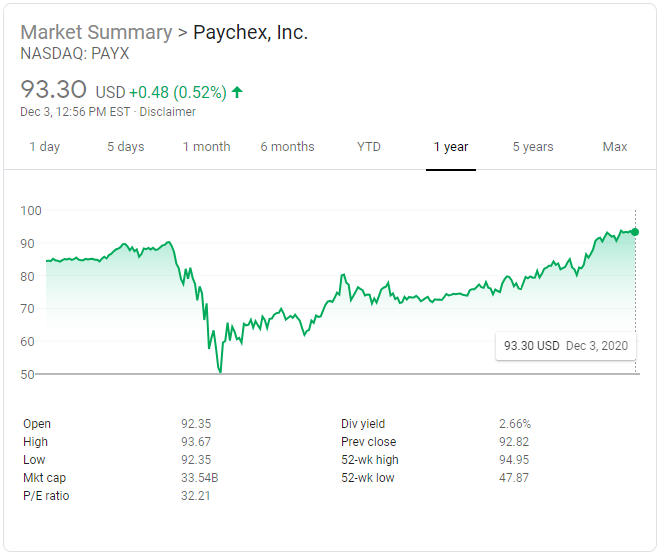Click the March low point on the chart
The width and height of the screenshot is (663, 557).
point(220,372)
